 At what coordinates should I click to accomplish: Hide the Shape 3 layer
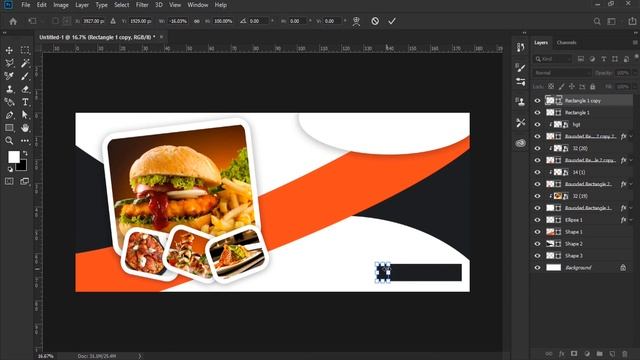[x=537, y=256]
